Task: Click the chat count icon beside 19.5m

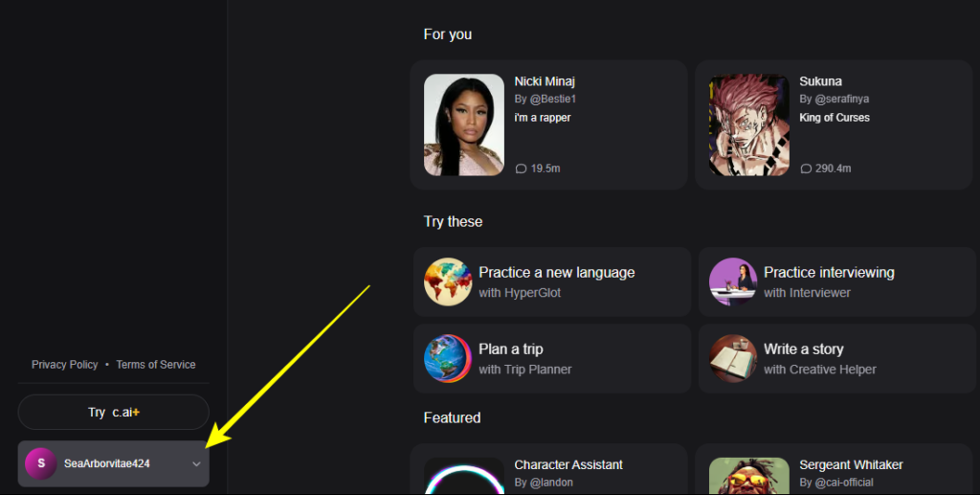Action: pyautogui.click(x=521, y=169)
